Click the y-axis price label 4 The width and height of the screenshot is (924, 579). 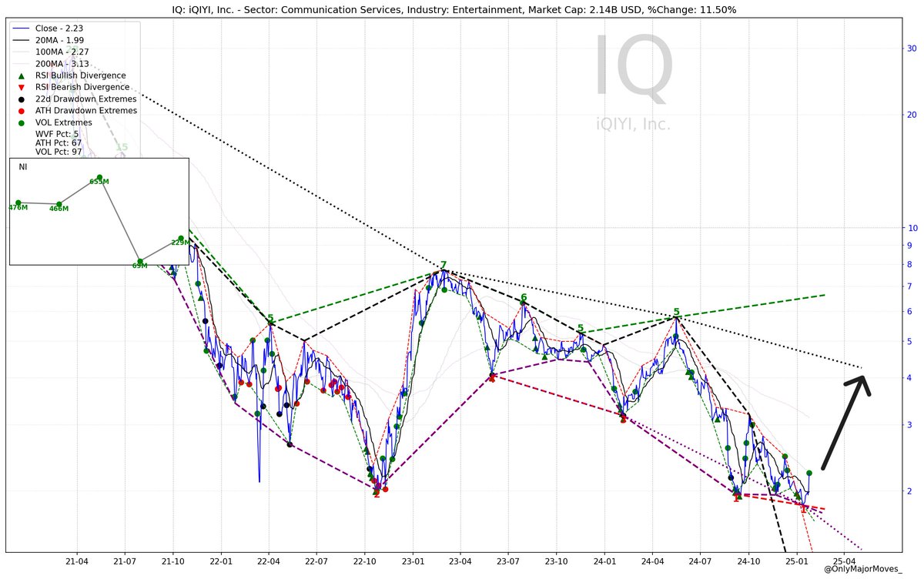click(909, 377)
